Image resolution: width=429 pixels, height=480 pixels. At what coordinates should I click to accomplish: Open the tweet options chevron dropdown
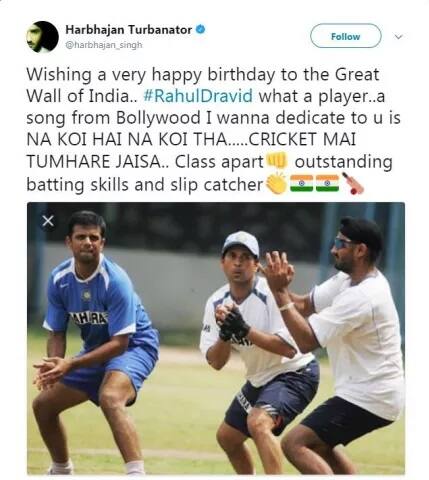tap(398, 36)
